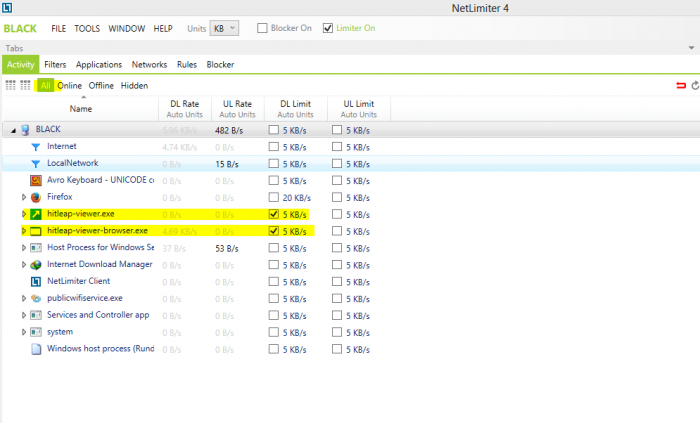Click the NetLimiter Client icon
Screen dimensions: 700x423
click(x=36, y=282)
